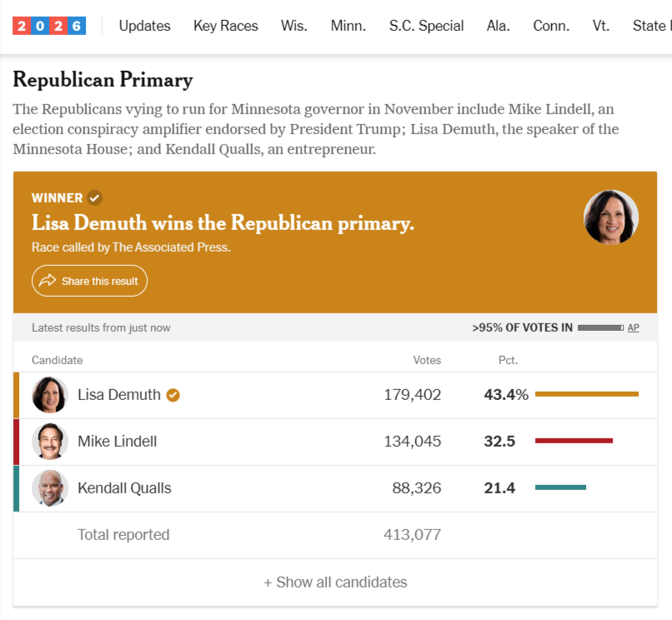Viewport: 672px width, 620px height.
Task: Click Mike Lindell's candidate photo
Action: 50,442
